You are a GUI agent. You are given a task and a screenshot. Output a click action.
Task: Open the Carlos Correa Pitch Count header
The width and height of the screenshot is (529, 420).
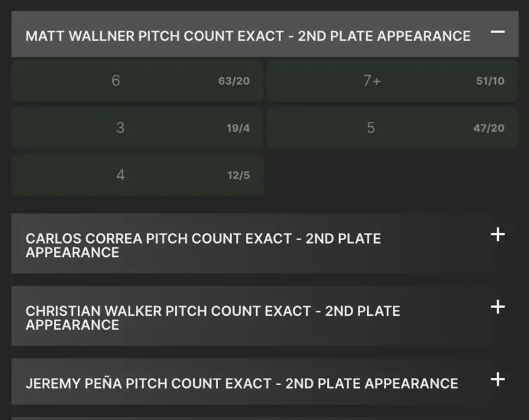coord(203,239)
